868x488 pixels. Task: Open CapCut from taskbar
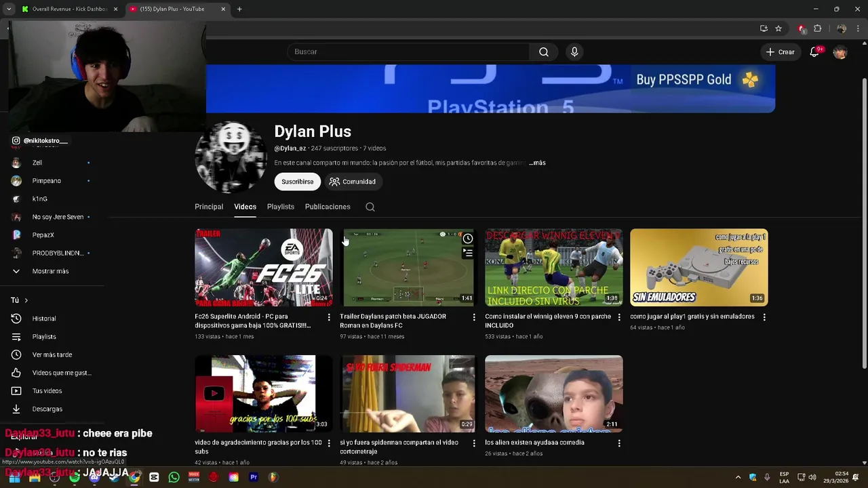point(154,477)
